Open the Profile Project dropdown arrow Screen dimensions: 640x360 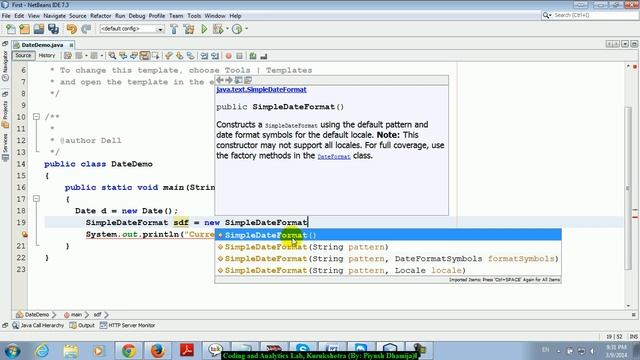pyautogui.click(x=246, y=29)
